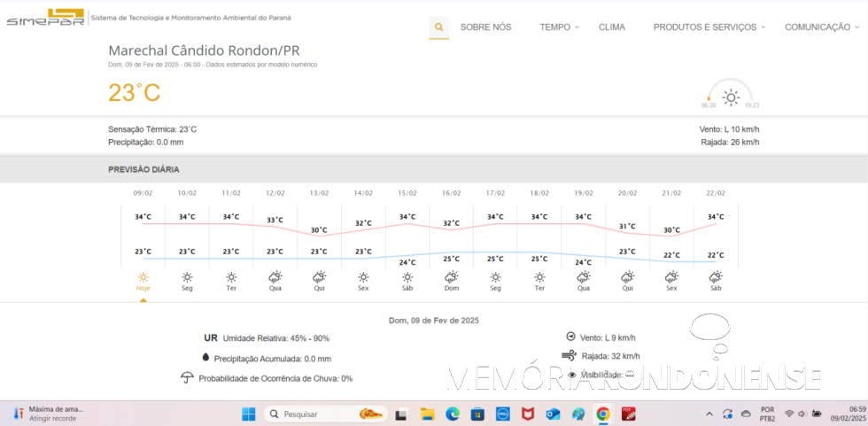Image resolution: width=868 pixels, height=426 pixels.
Task: Open Microsoft Edge from the taskbar
Action: click(453, 414)
